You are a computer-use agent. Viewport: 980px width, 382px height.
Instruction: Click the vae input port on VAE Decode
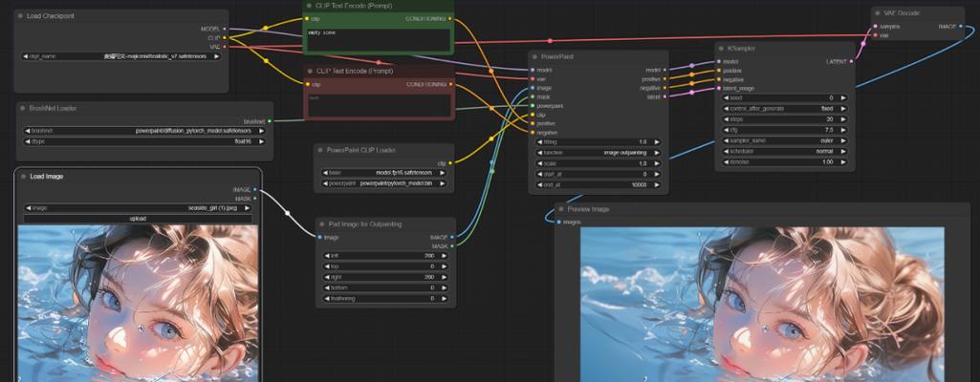tap(875, 35)
